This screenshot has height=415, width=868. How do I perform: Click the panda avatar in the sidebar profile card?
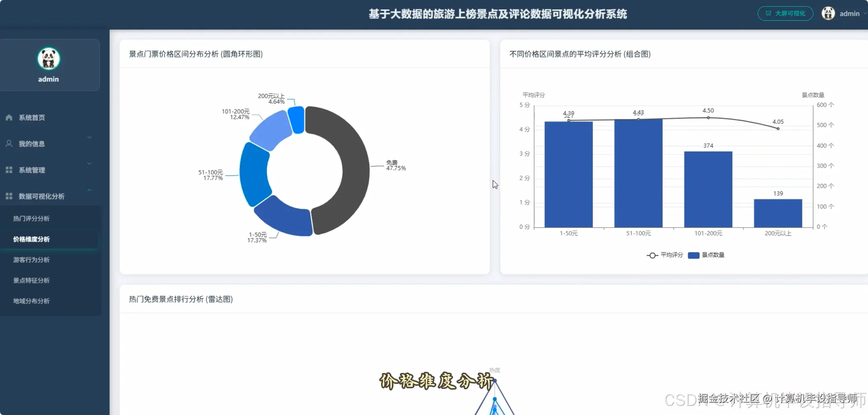49,59
